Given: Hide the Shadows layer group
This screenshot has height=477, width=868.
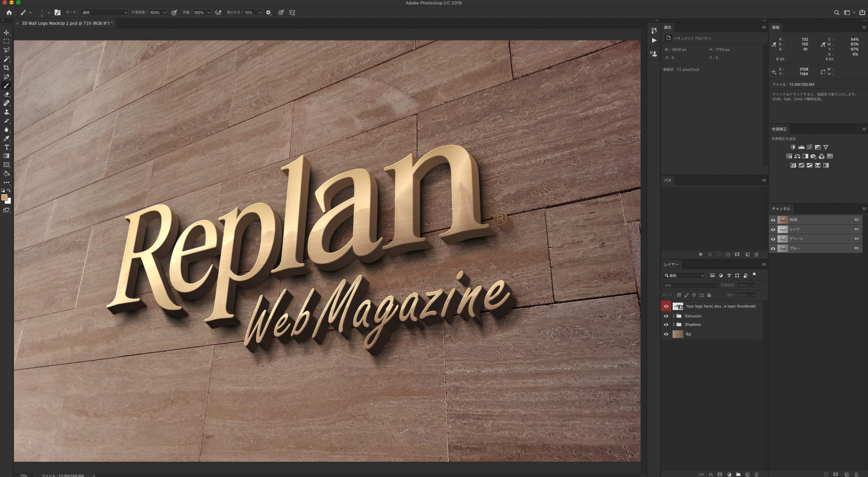Looking at the screenshot, I should click(x=666, y=325).
